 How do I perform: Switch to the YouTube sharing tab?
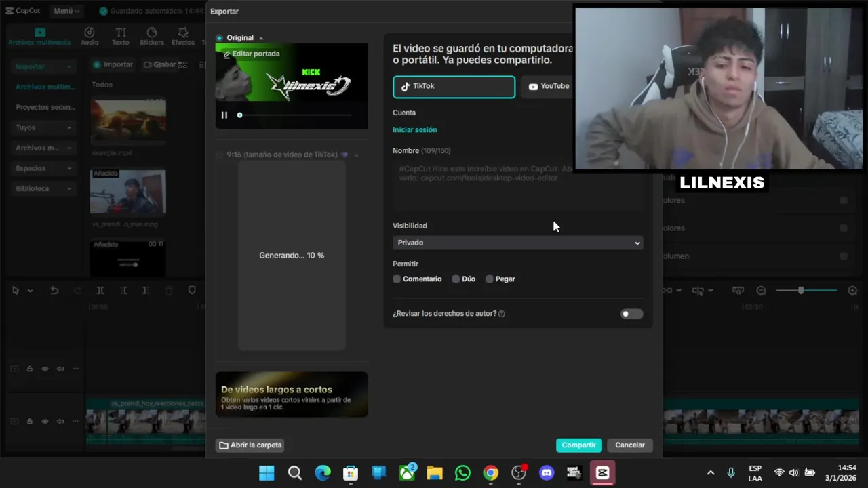(549, 87)
